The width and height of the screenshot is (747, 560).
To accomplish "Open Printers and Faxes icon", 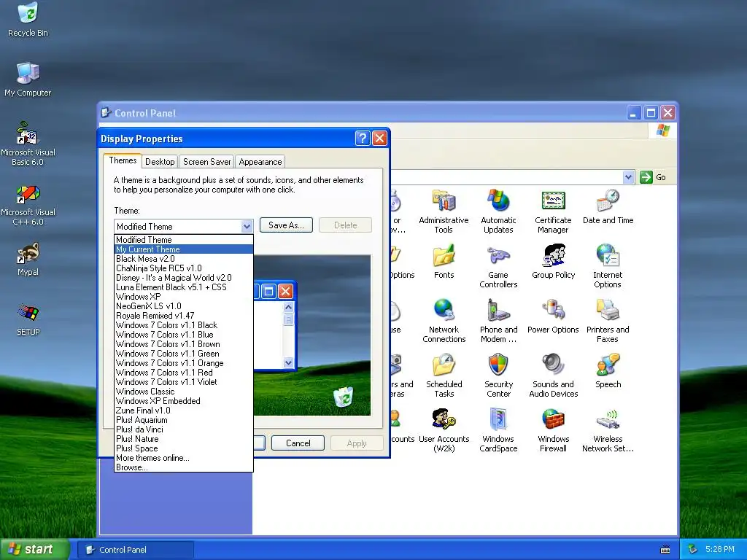I will pyautogui.click(x=608, y=321).
